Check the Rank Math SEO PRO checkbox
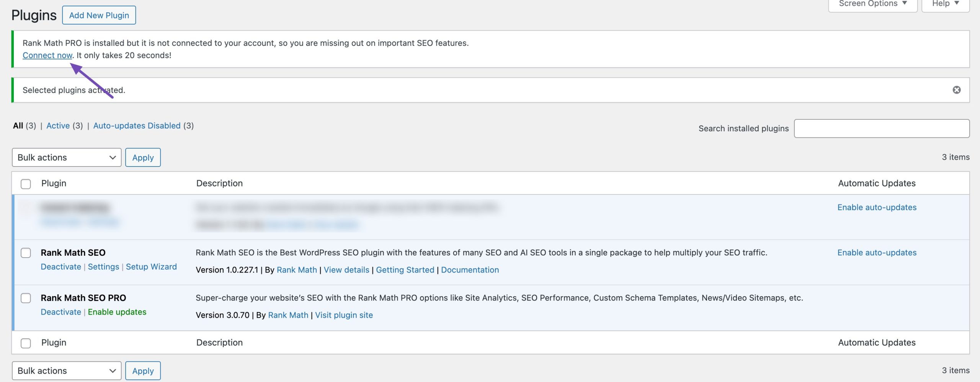980x382 pixels. coord(26,298)
